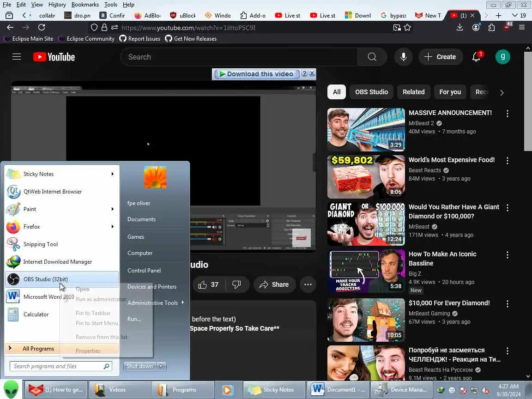Start voice search with microphone icon
The width and height of the screenshot is (532, 399).
tap(404, 57)
